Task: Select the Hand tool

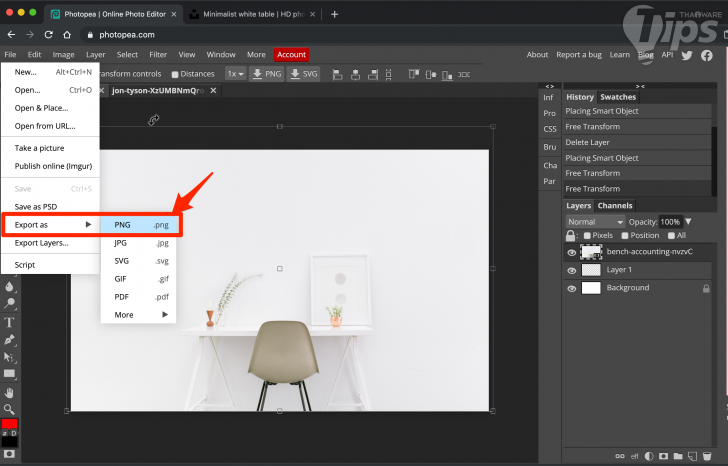Action: [10, 392]
